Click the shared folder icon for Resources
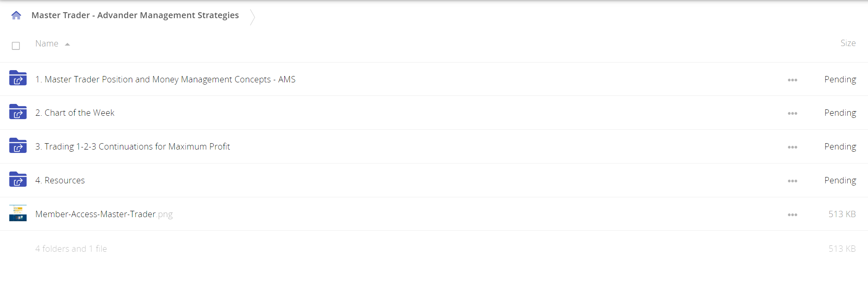 [18, 180]
